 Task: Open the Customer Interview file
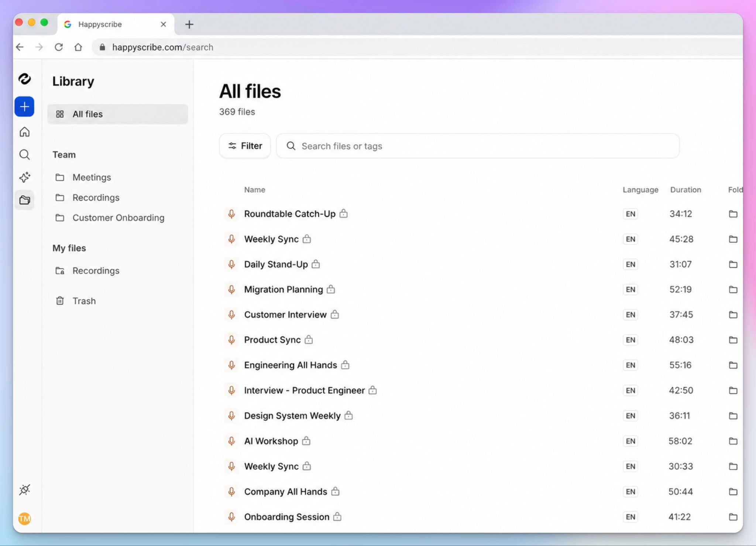click(285, 315)
